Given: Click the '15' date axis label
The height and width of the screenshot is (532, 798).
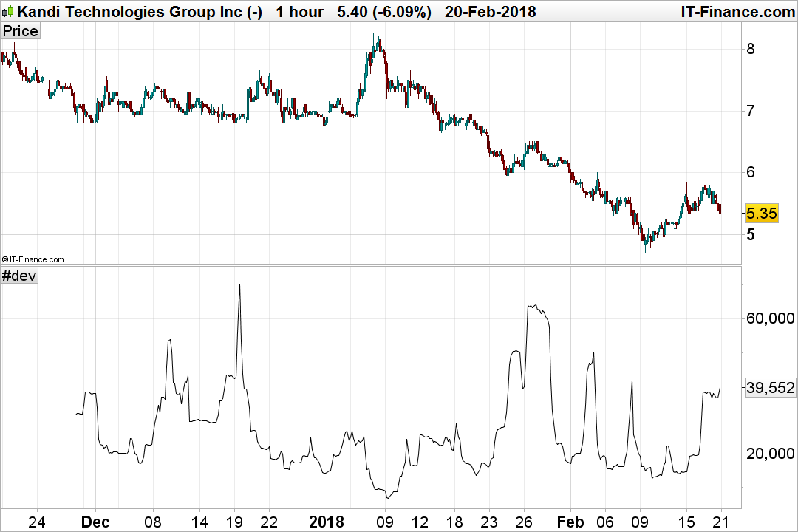Looking at the screenshot, I should click(686, 522).
